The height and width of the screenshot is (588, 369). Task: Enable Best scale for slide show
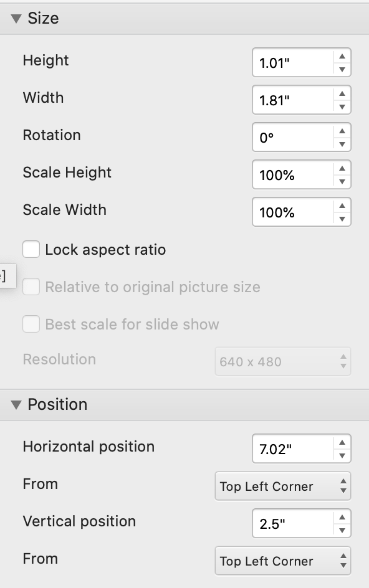click(x=31, y=324)
